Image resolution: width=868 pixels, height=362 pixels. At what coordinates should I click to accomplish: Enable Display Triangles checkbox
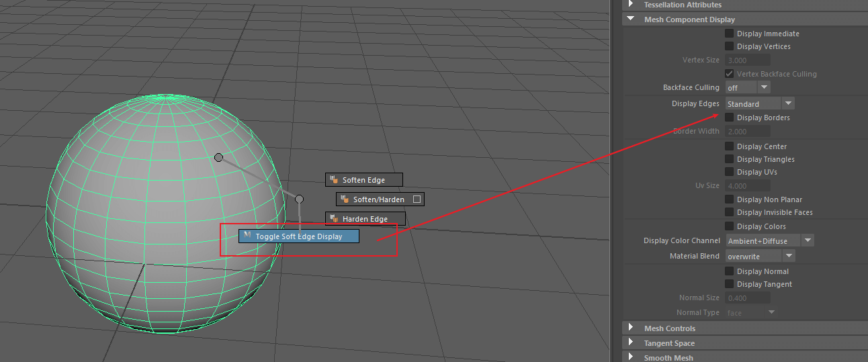pos(729,159)
